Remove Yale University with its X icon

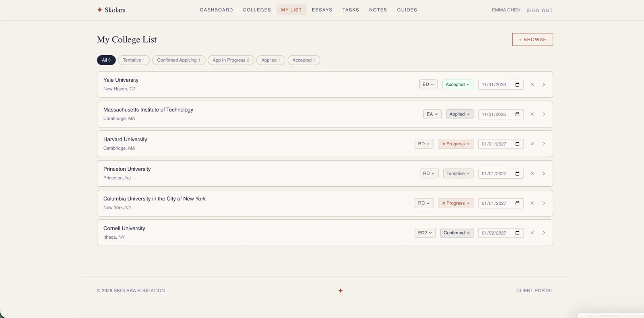[x=532, y=85]
